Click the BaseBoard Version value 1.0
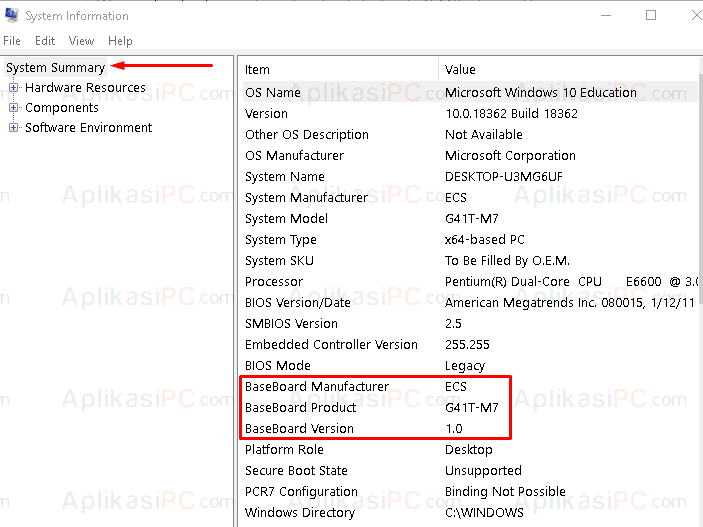Viewport: 703px width, 527px height. pyautogui.click(x=454, y=428)
